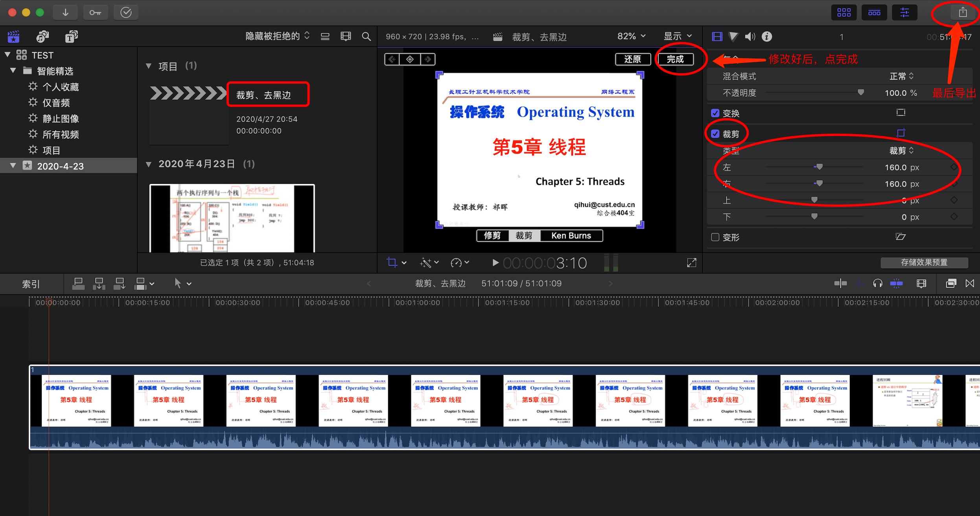Open photos and audio sidebar

[42, 37]
